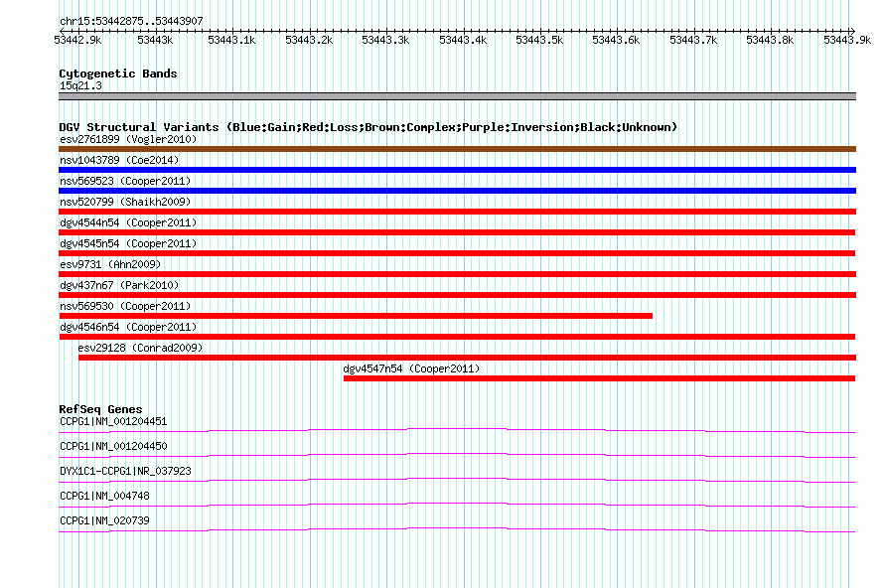Select the 53443.5k ruler tick label
The image size is (884, 588).
pos(539,40)
